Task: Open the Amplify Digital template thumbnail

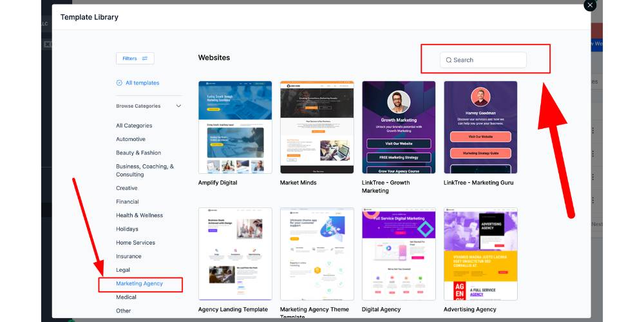Action: coord(235,127)
